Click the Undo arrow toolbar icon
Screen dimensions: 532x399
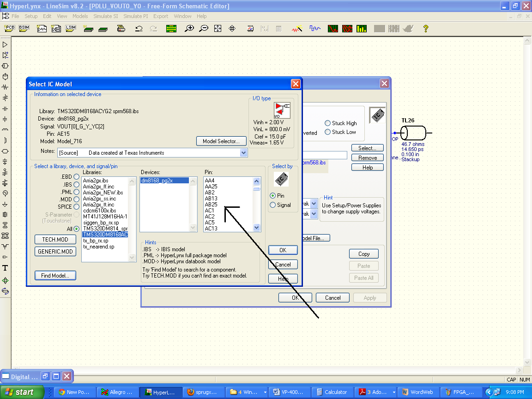coord(139,29)
